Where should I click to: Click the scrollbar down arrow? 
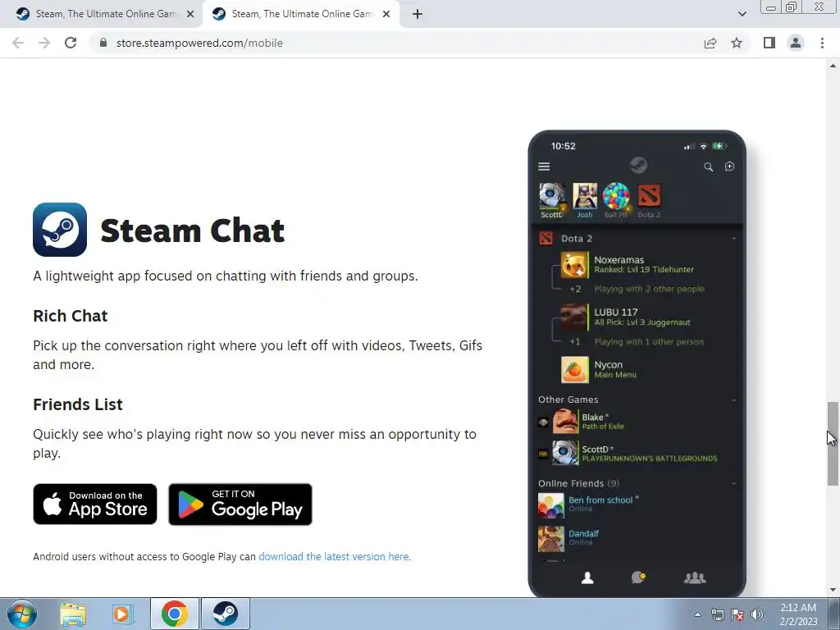click(x=833, y=591)
